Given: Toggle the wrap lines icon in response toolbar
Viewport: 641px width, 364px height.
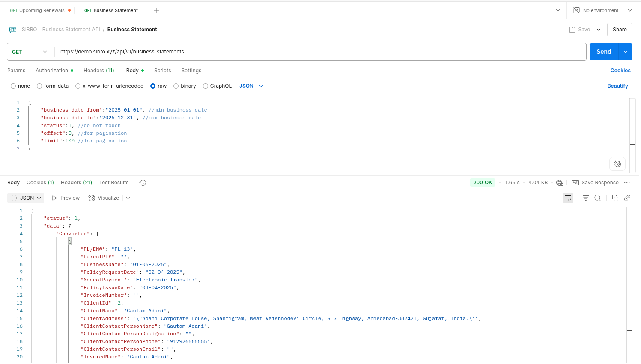Looking at the screenshot, I should click(x=568, y=198).
